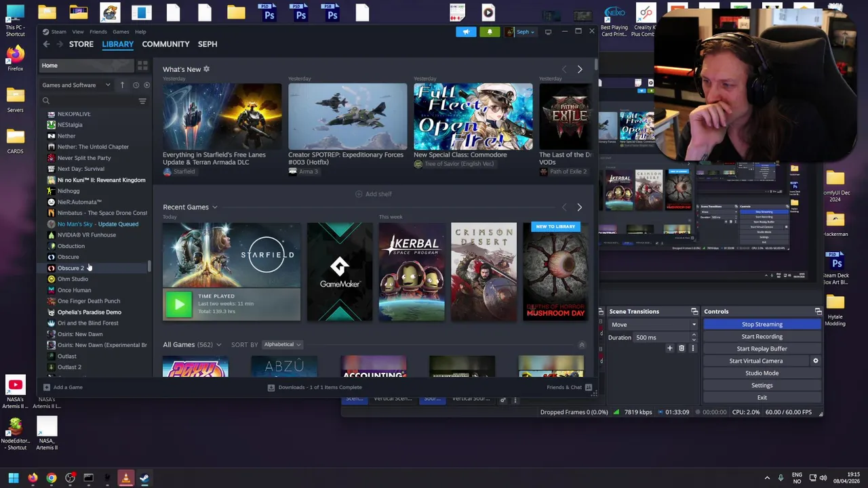Click Add a Game at bottom left
868x488 pixels.
tap(63, 387)
